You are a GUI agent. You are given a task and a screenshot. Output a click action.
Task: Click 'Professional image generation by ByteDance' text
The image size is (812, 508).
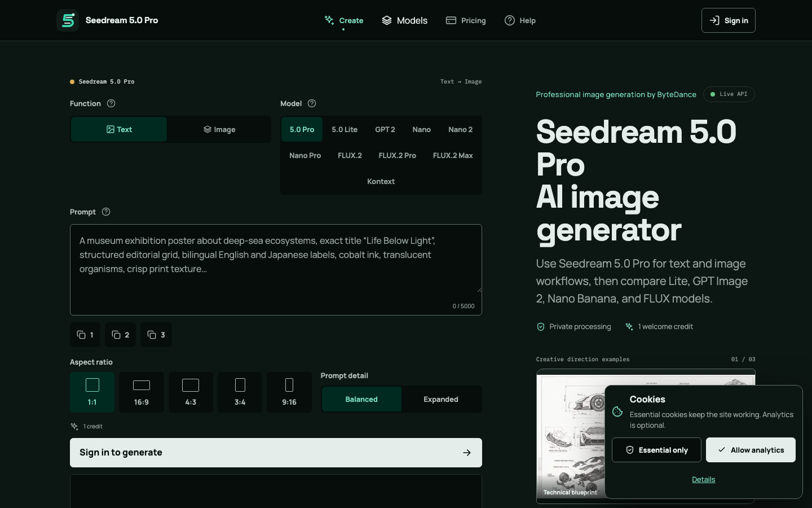click(x=616, y=94)
